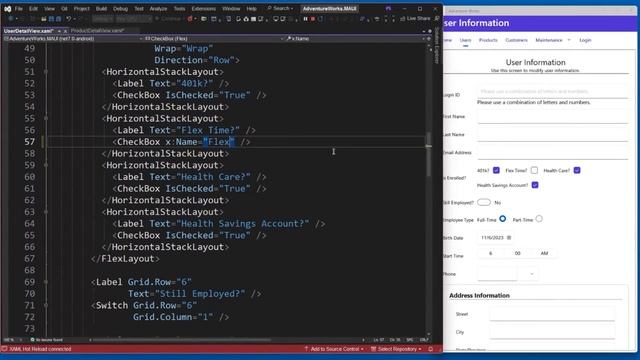This screenshot has width=640, height=360.
Task: Open notifications bell in status bar
Action: pos(431,349)
